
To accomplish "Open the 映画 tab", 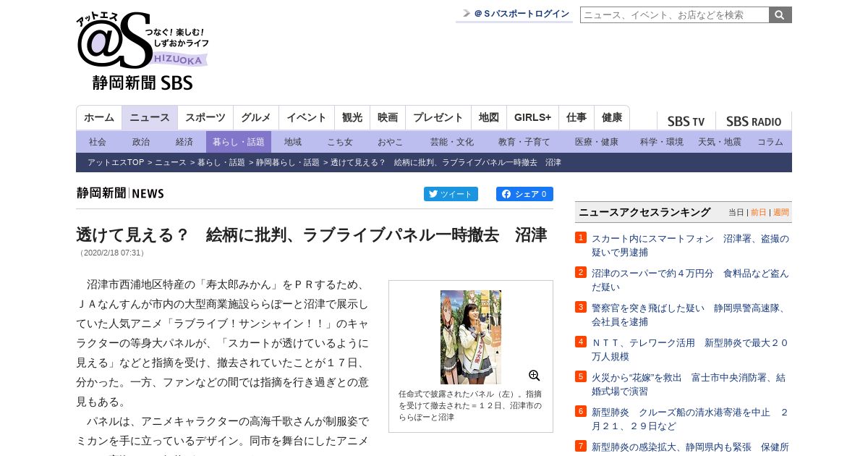I will coord(388,117).
